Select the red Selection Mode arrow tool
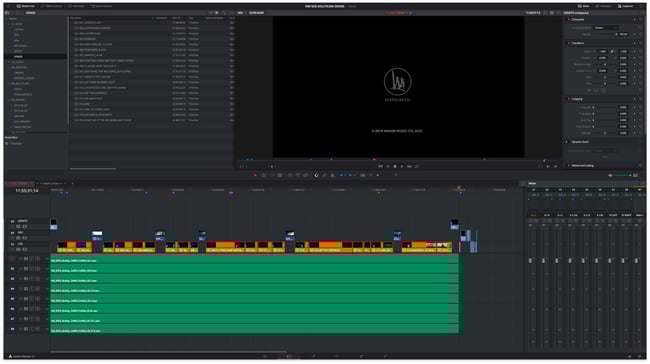The width and height of the screenshot is (650, 364). click(255, 175)
